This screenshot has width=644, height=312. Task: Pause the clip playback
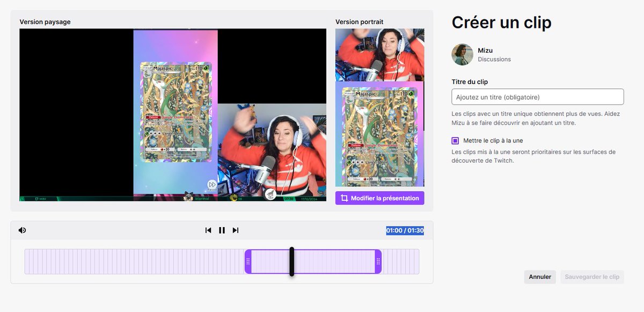coord(222,230)
